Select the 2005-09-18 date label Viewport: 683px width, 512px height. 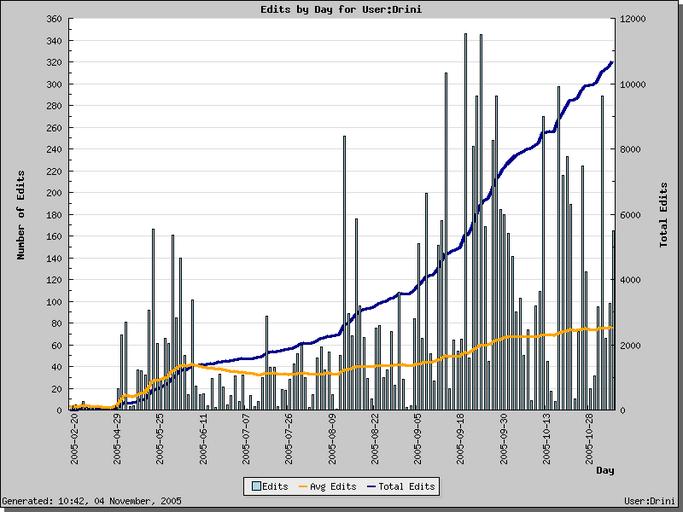point(461,441)
